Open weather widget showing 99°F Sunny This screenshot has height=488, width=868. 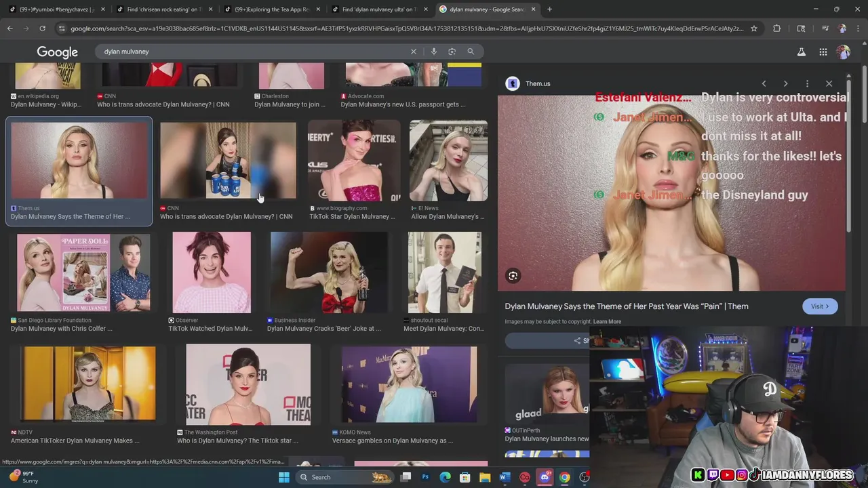[22, 477]
